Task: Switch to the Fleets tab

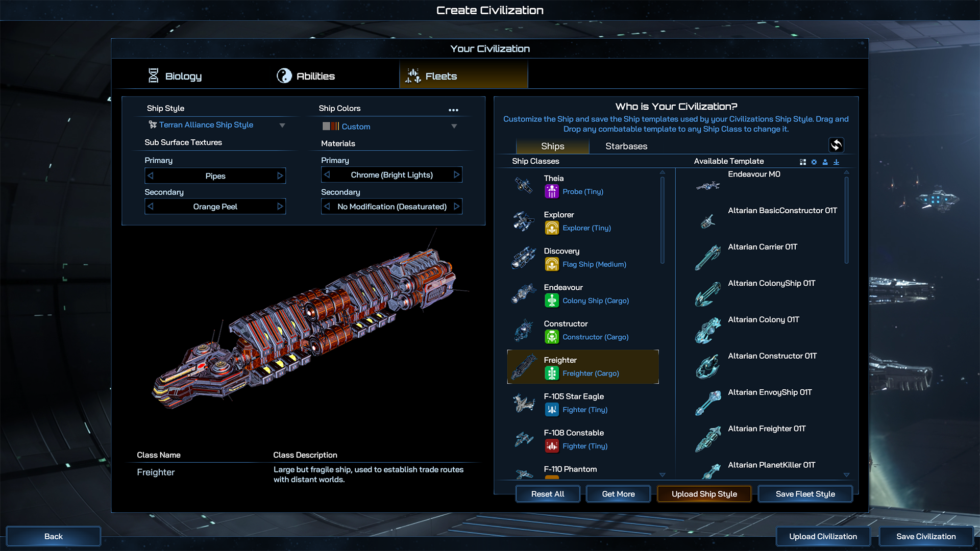Action: pos(463,76)
